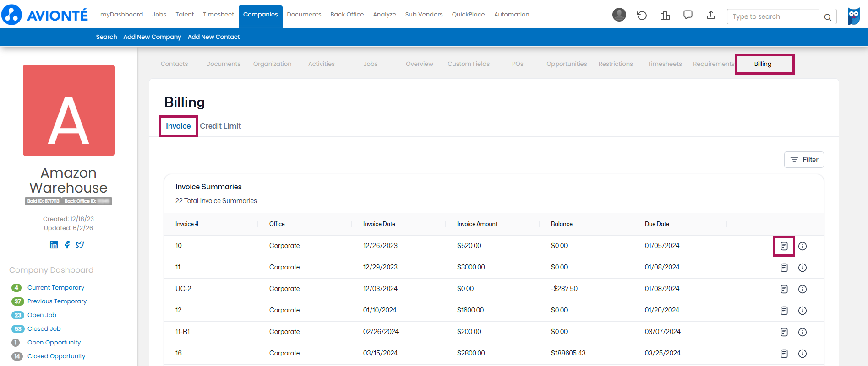Switch to the Activities tab
Viewport: 868px width, 366px height.
pyautogui.click(x=322, y=64)
